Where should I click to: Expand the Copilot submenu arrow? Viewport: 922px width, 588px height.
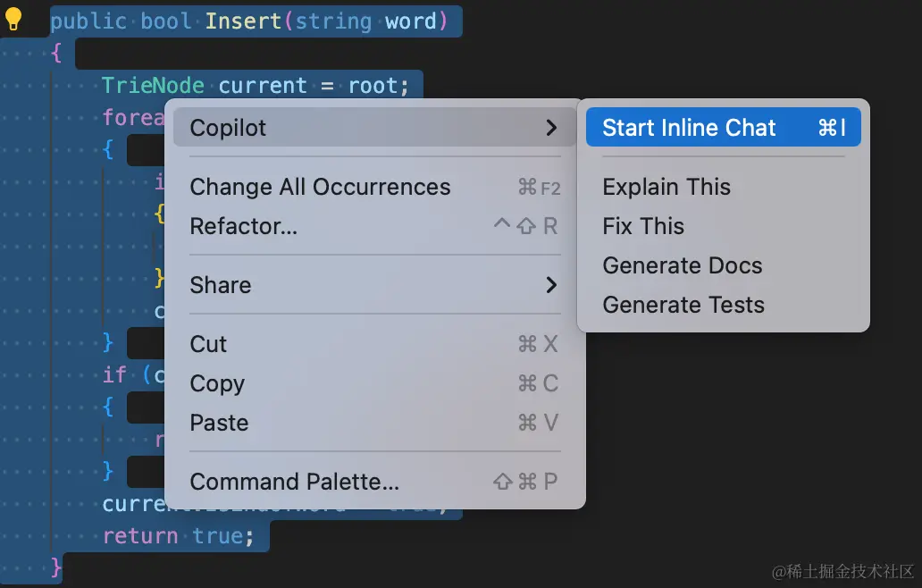click(x=551, y=128)
